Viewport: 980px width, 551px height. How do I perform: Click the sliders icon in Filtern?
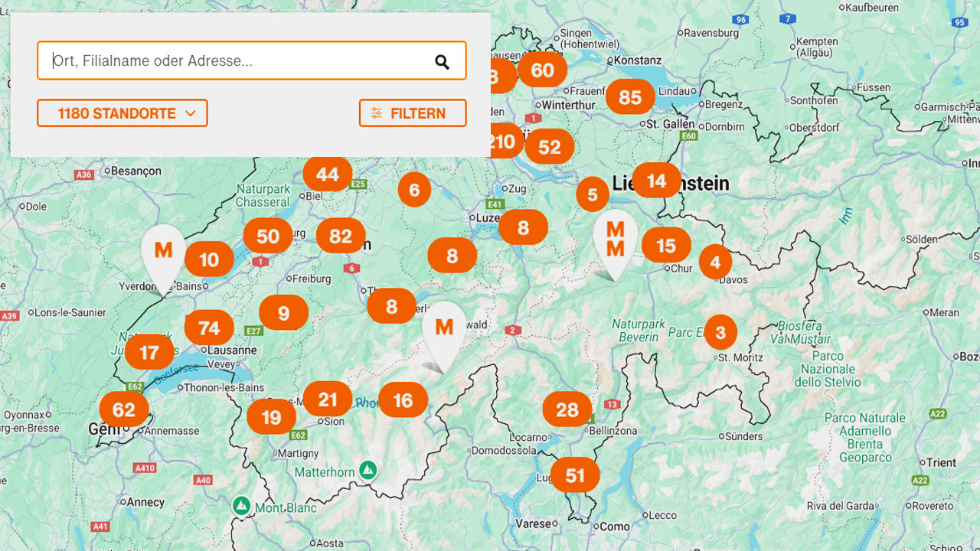[x=376, y=113]
